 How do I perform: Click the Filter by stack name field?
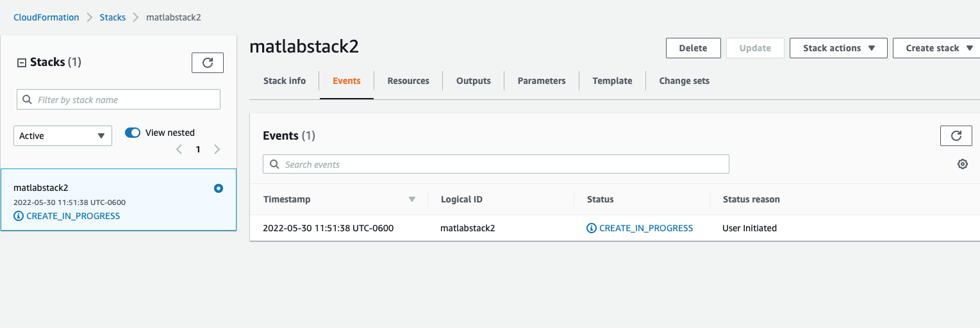point(119,99)
